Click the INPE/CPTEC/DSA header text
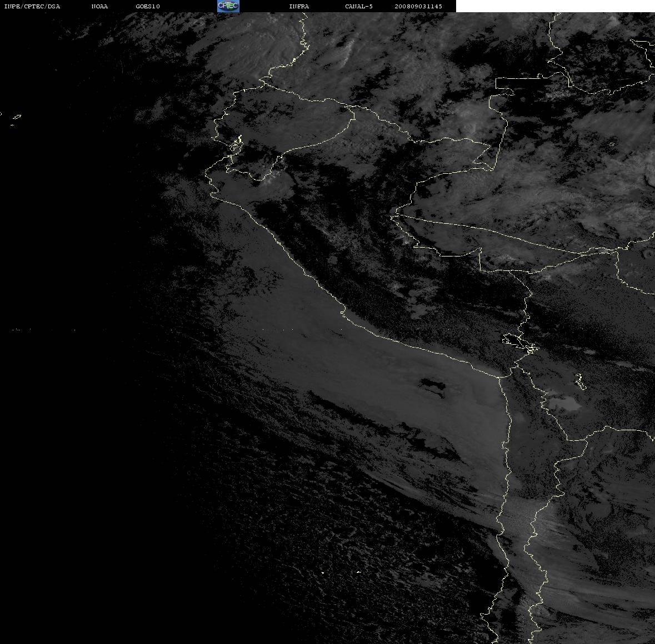The height and width of the screenshot is (644, 655). click(32, 6)
